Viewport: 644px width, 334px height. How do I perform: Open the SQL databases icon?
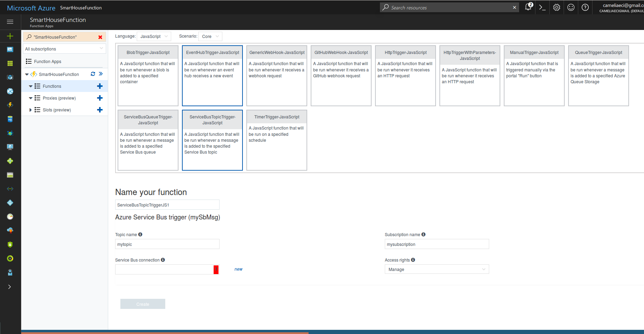pos(10,119)
